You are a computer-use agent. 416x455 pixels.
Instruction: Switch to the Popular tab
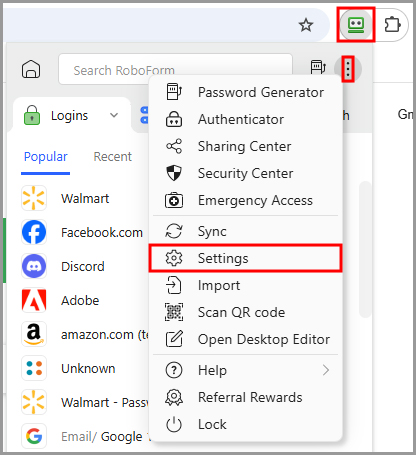tap(46, 156)
